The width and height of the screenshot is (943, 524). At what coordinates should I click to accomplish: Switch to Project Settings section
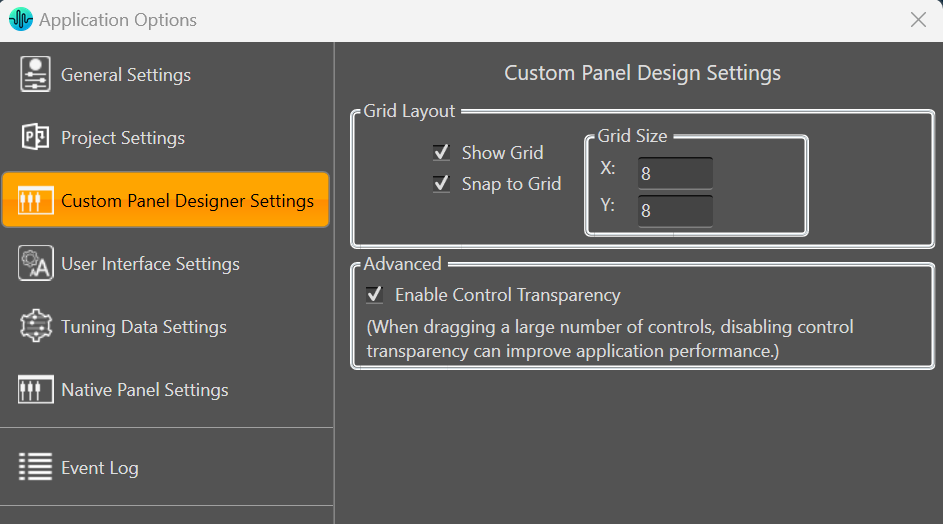pos(123,138)
